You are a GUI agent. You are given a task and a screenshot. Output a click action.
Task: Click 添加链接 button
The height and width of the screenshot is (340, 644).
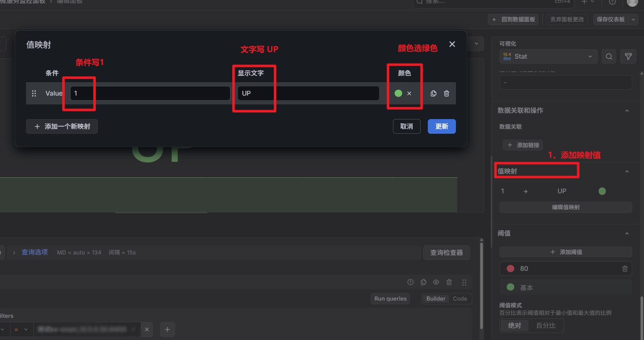pos(523,145)
